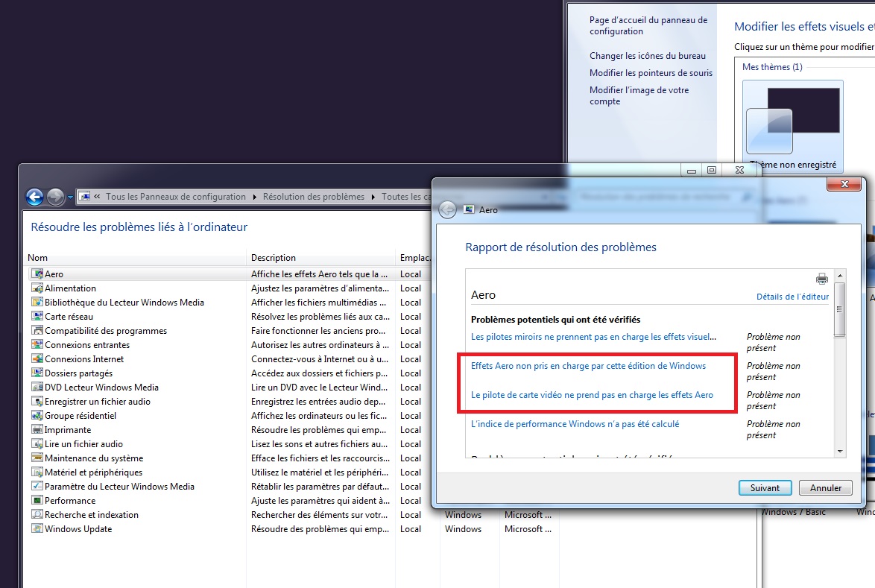Click the back arrow in the Explorer window

[34, 196]
